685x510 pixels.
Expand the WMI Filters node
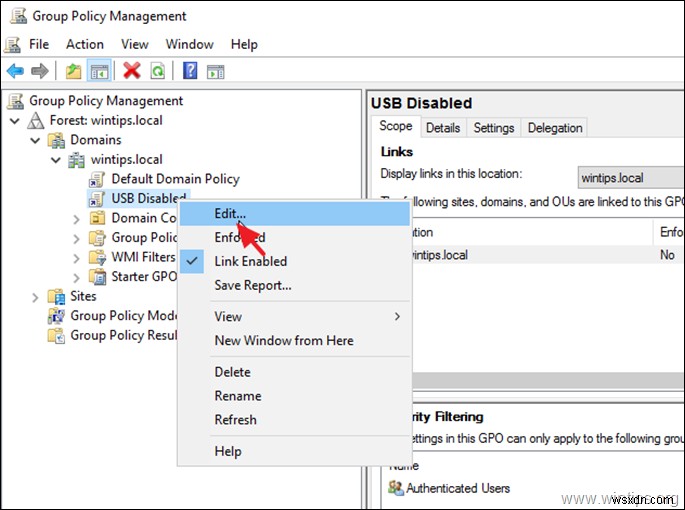tap(76, 258)
